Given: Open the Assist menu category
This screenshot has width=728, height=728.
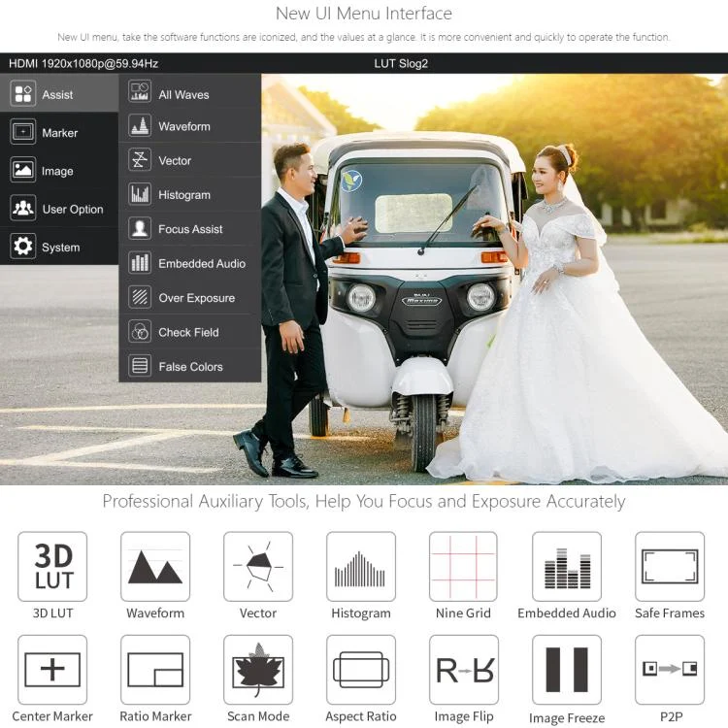Looking at the screenshot, I should coord(58,94).
